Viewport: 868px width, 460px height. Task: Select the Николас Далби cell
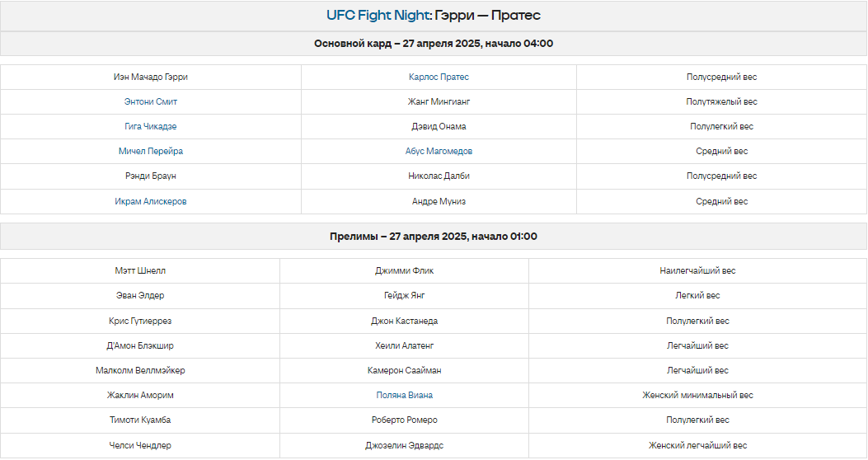pyautogui.click(x=439, y=176)
